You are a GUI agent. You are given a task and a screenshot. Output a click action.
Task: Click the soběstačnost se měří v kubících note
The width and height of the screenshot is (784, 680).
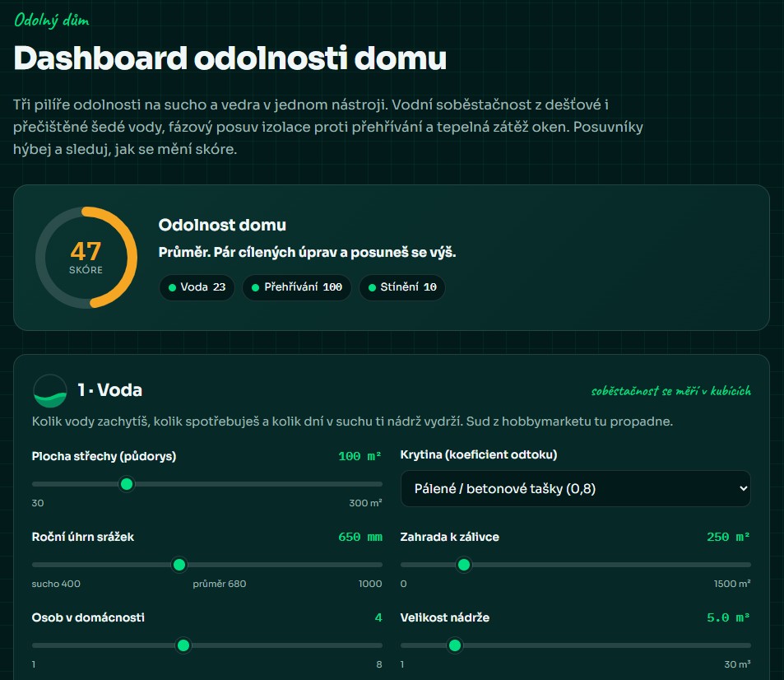(671, 391)
